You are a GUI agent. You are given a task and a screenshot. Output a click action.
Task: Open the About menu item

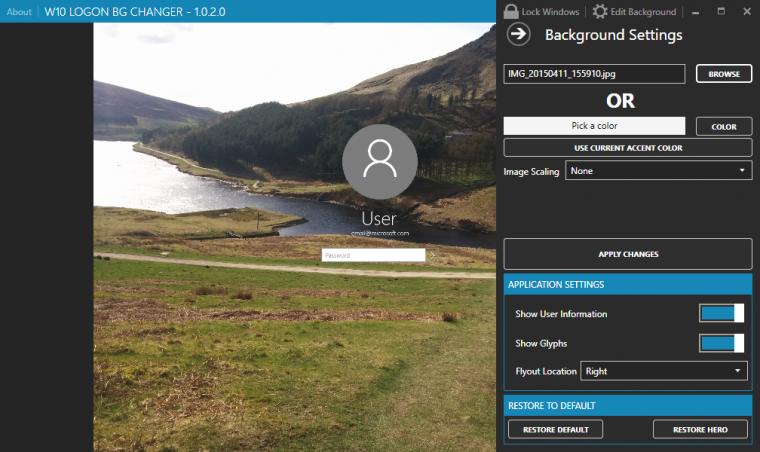click(19, 12)
